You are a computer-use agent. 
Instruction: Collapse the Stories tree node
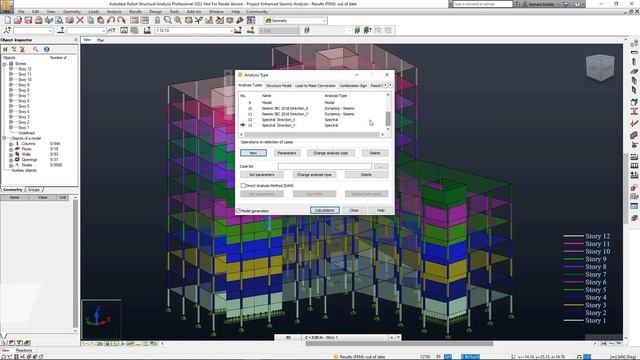click(x=4, y=64)
